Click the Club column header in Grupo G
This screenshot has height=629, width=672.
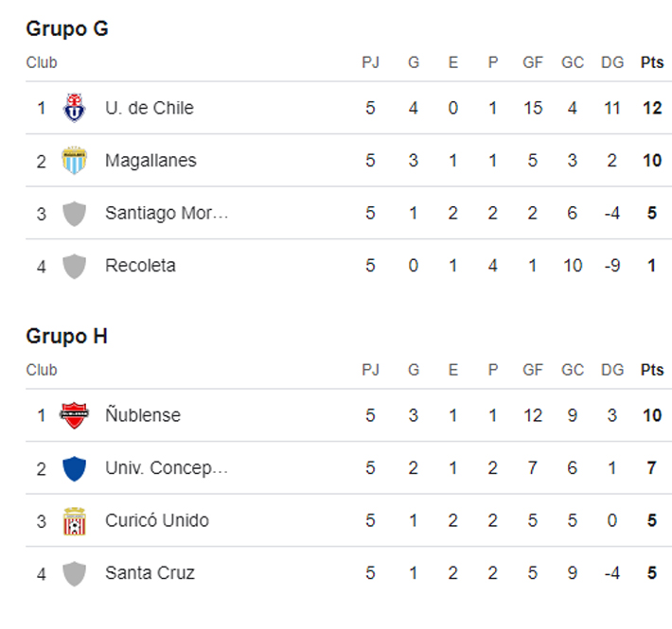(42, 62)
